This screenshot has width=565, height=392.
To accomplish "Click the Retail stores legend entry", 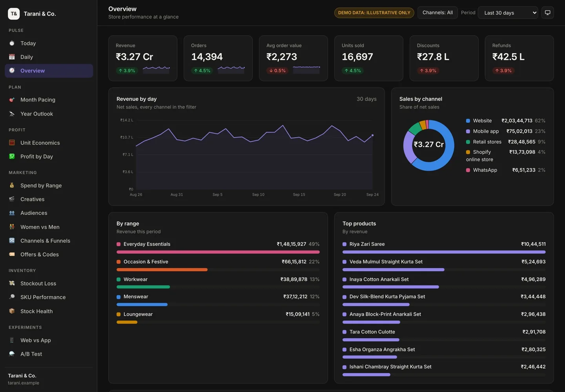I will pos(506,142).
